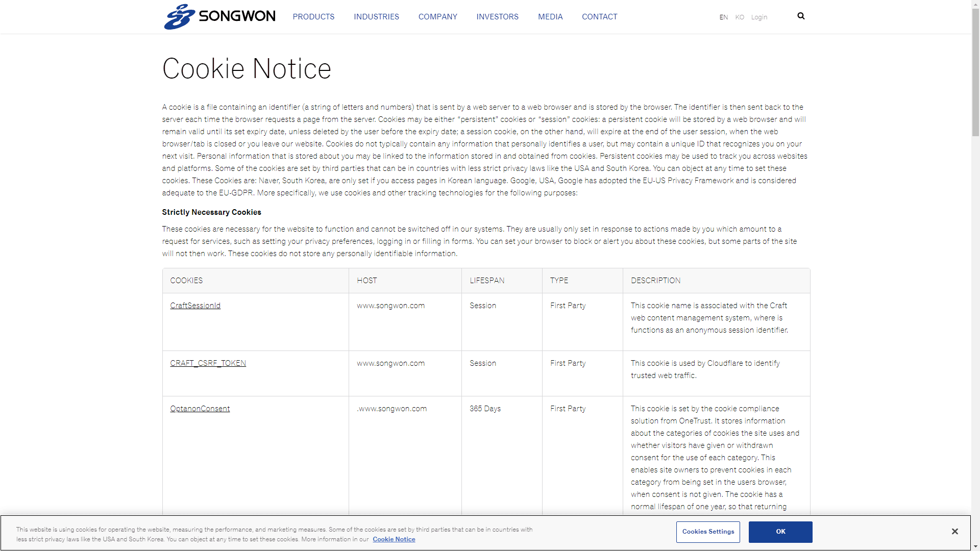Open the Products menu
This screenshot has height=551, width=980.
coord(313,17)
